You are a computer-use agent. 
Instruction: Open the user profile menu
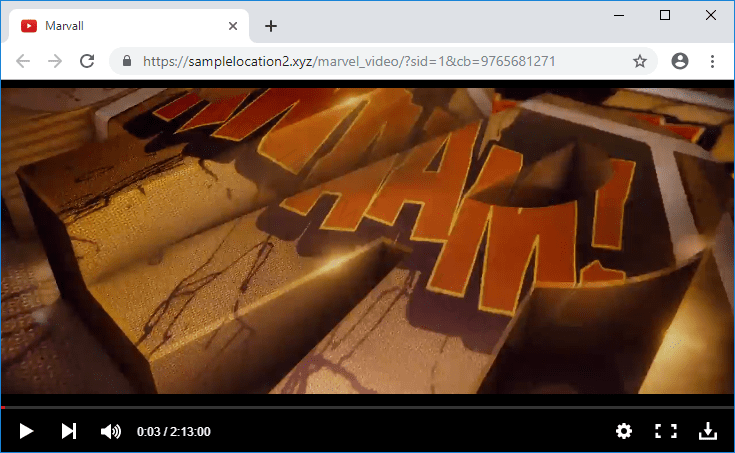pos(680,61)
